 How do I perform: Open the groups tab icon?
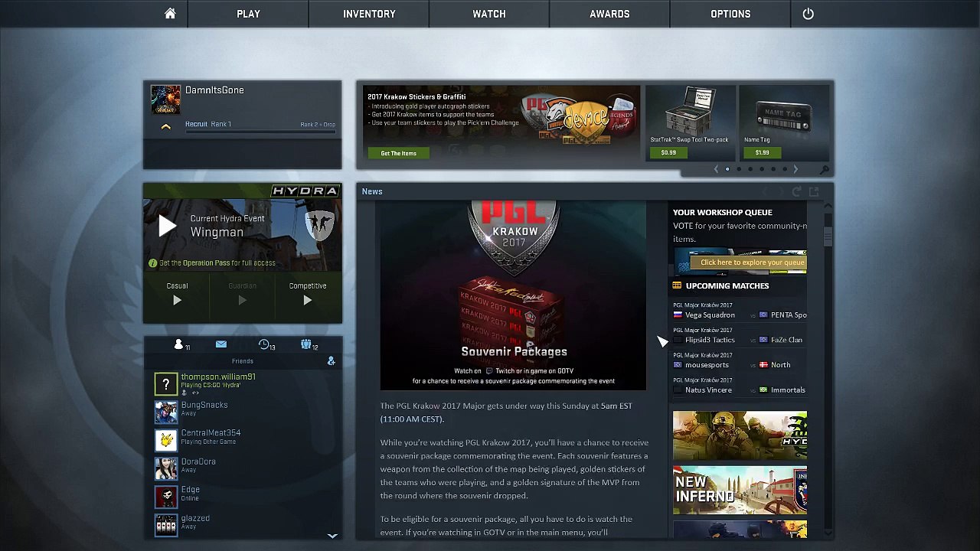click(308, 345)
